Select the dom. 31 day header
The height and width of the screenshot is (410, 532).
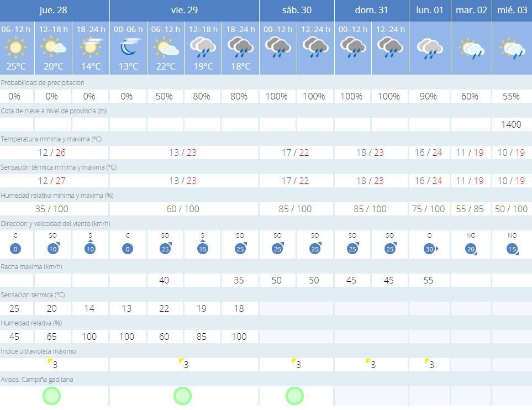point(371,10)
